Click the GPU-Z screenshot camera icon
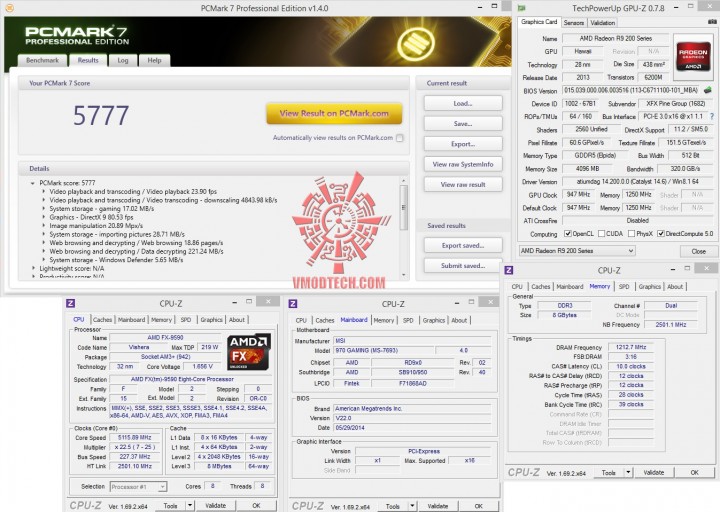The width and height of the screenshot is (720, 512). (712, 22)
